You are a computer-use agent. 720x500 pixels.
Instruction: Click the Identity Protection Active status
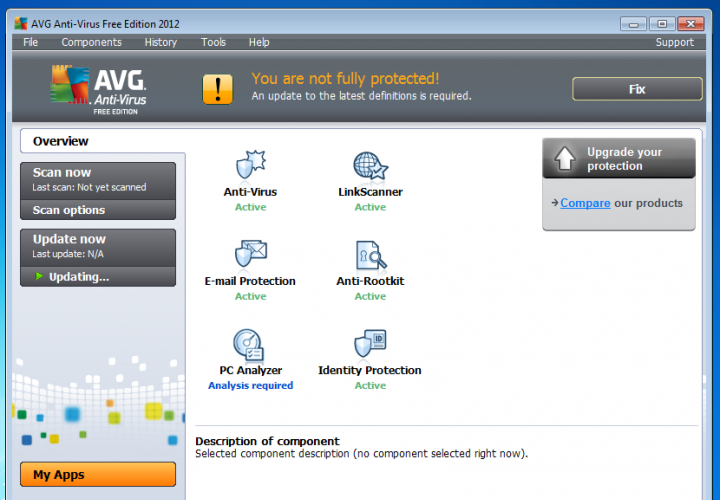click(370, 385)
